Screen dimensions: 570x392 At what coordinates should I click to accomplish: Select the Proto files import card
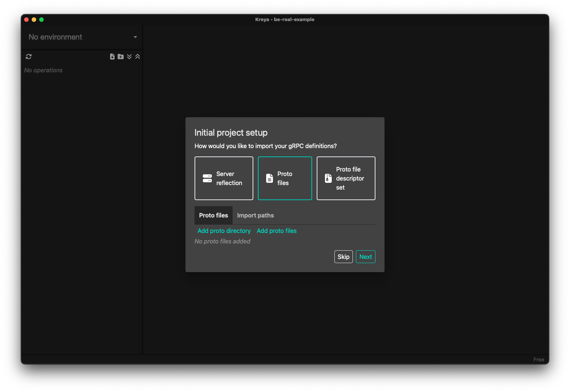(x=285, y=178)
